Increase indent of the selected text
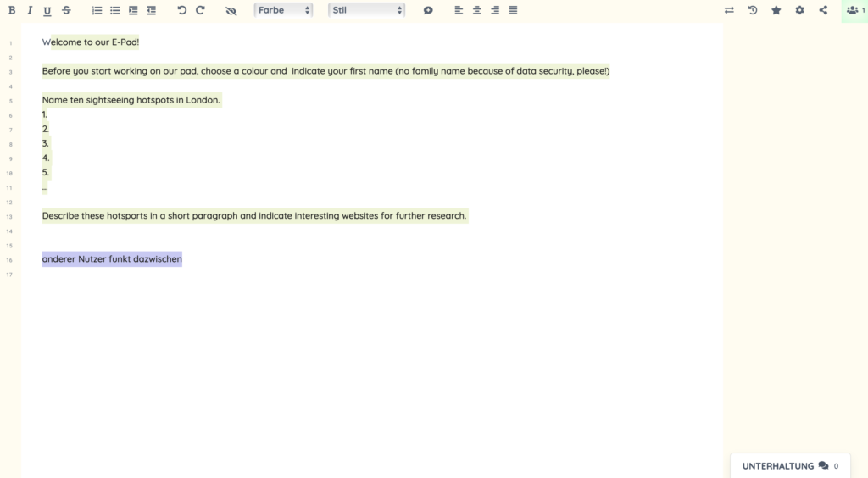 coord(133,10)
